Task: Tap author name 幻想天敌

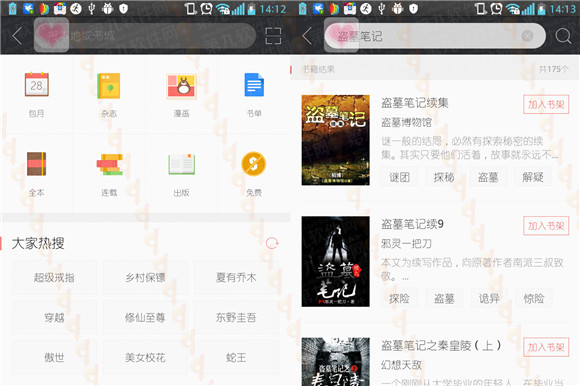Action: (401, 365)
